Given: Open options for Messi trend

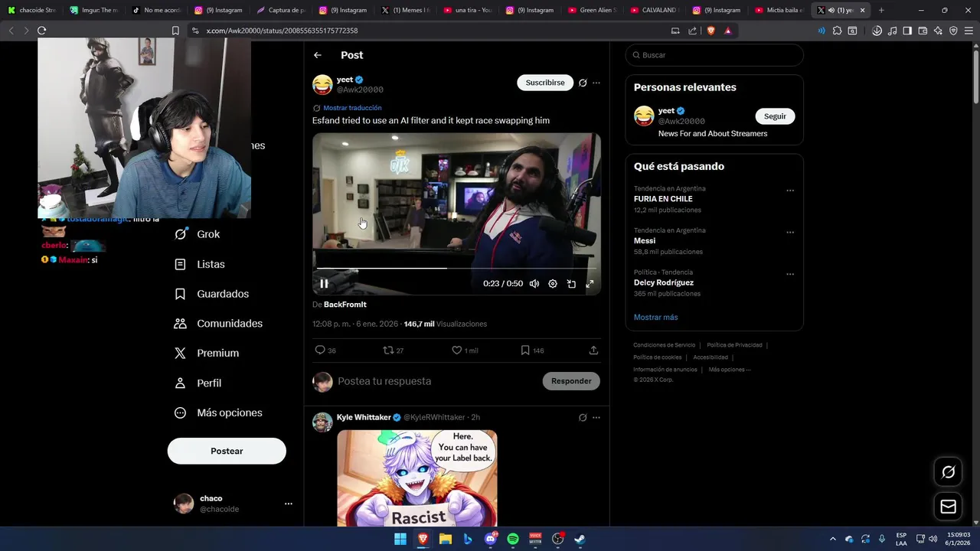Looking at the screenshot, I should coord(790,233).
